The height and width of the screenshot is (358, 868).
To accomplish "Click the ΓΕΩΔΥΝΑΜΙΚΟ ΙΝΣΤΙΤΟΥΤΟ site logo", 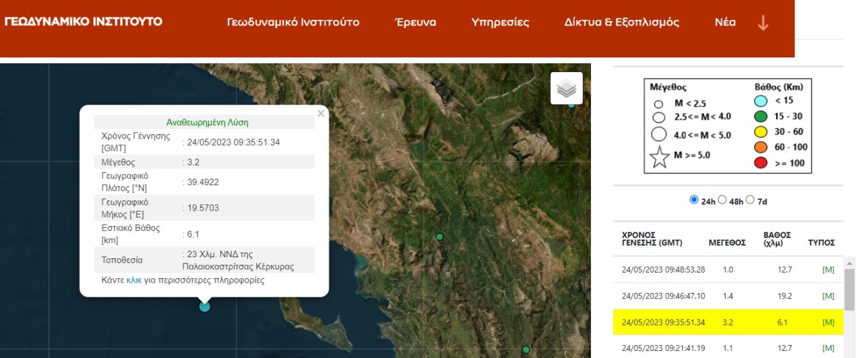I will (84, 22).
